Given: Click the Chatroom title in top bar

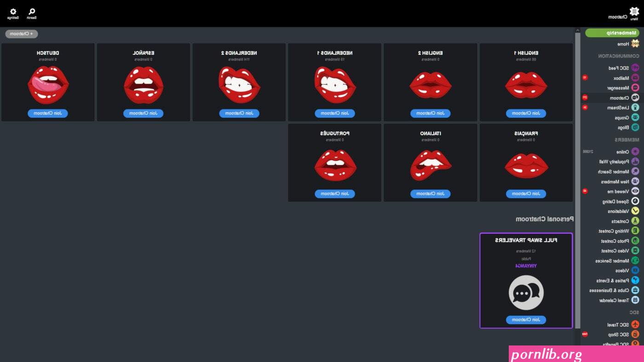Looking at the screenshot, I should 618,17.
